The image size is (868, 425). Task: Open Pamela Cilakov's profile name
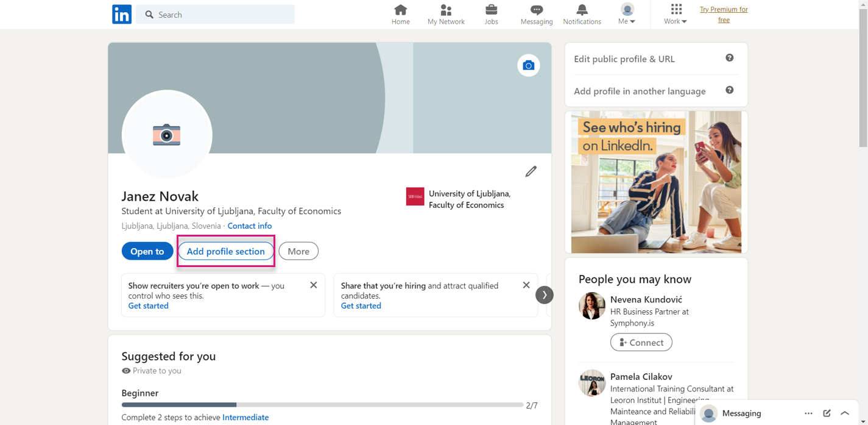coord(641,377)
